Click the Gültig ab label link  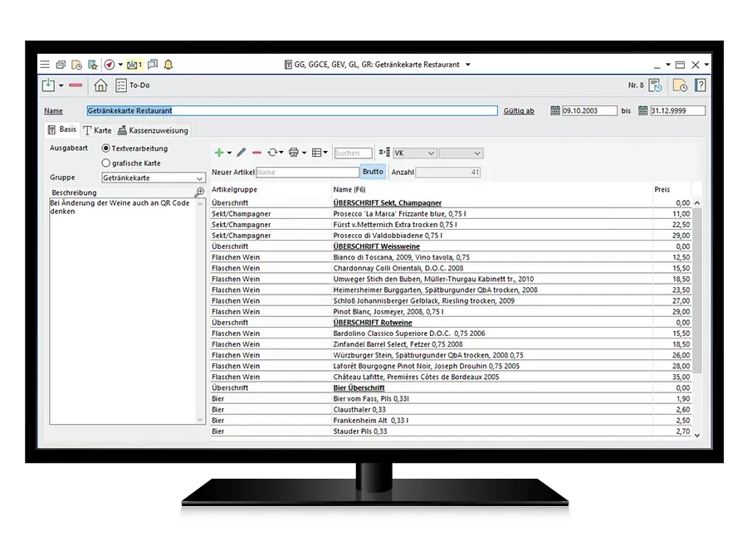[x=519, y=111]
